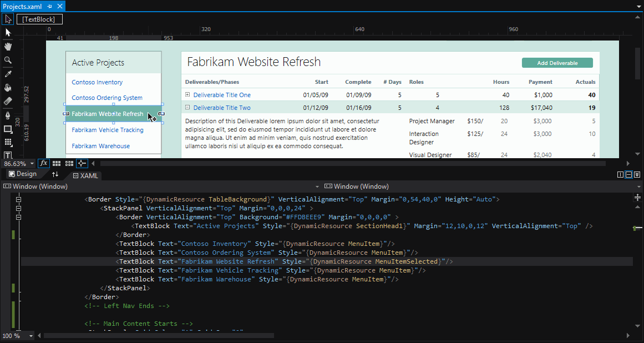The width and height of the screenshot is (644, 343).
Task: Open the Grid layout panel tool
Action: click(8, 142)
